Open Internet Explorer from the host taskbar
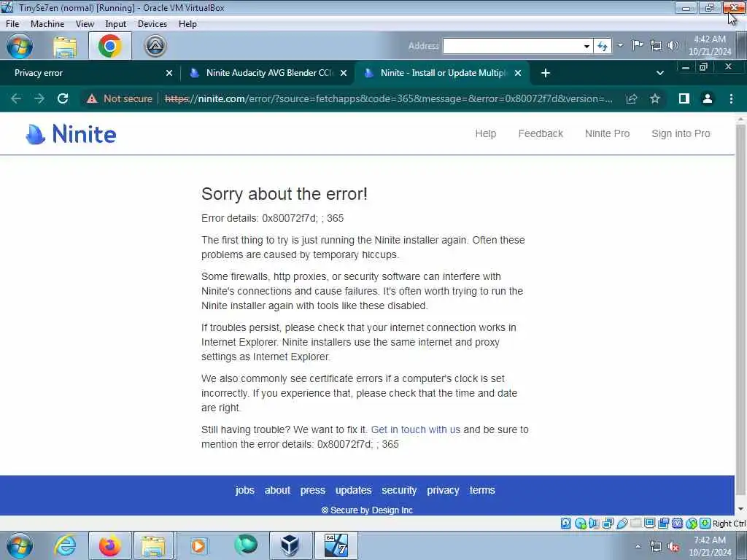747x560 pixels. pos(65,545)
